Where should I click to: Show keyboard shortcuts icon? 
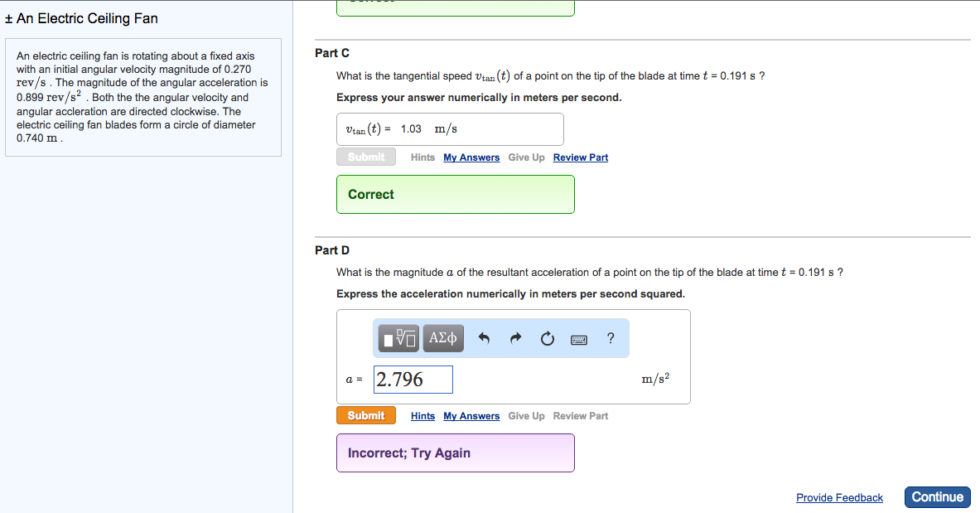[579, 340]
